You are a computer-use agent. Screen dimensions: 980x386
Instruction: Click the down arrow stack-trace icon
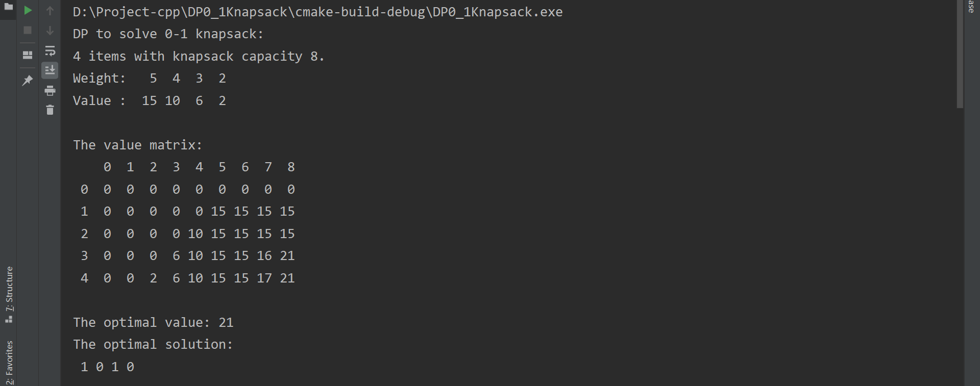coord(50,31)
